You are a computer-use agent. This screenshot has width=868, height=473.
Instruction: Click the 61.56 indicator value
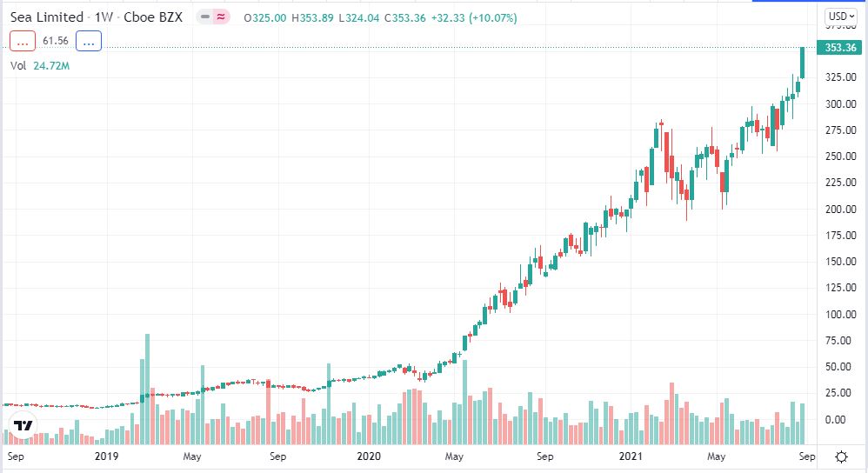(56, 41)
